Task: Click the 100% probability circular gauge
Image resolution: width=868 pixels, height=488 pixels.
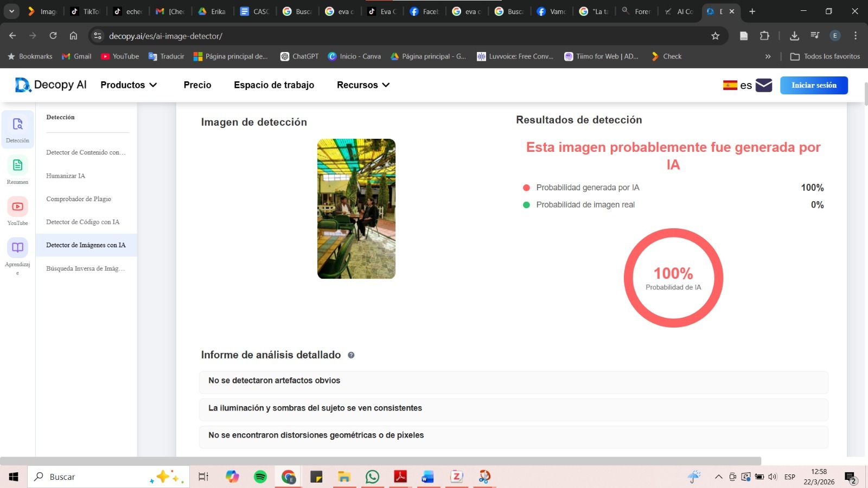Action: [x=673, y=278]
